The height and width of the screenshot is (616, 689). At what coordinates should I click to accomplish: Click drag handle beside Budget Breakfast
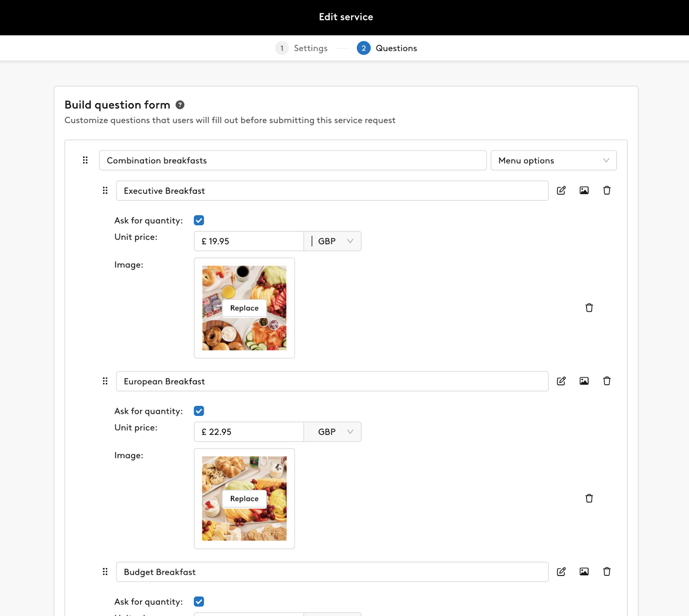click(105, 572)
